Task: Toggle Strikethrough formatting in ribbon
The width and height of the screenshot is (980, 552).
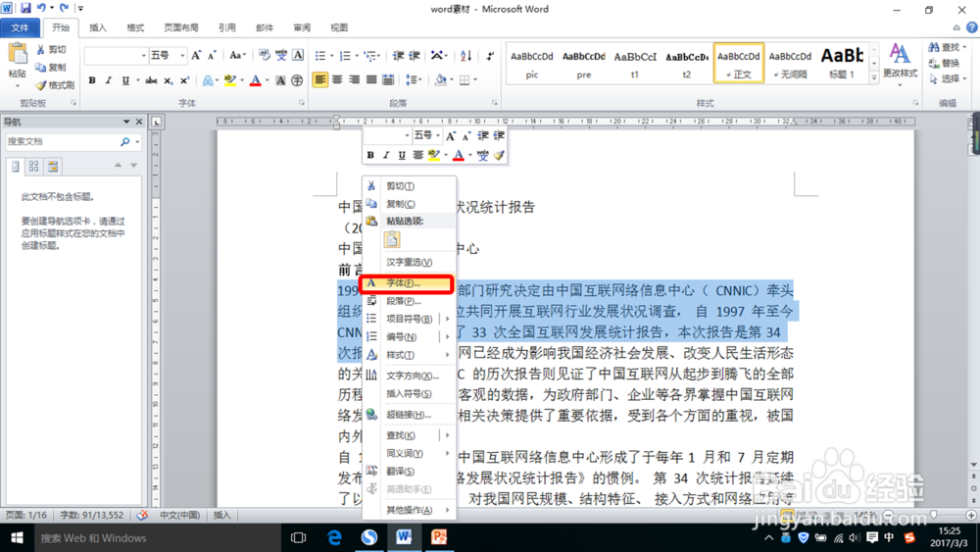Action: (151, 80)
